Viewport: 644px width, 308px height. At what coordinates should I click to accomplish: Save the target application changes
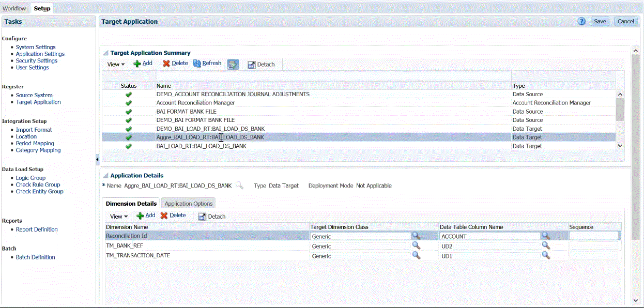point(600,21)
